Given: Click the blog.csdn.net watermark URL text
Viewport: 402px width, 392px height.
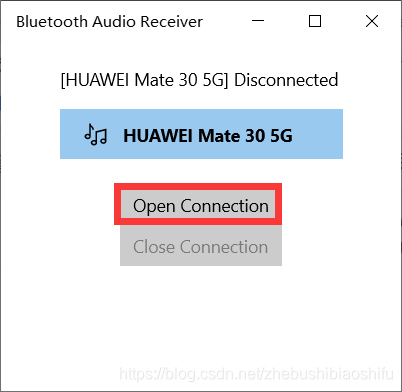Looking at the screenshot, I should coord(256,374).
